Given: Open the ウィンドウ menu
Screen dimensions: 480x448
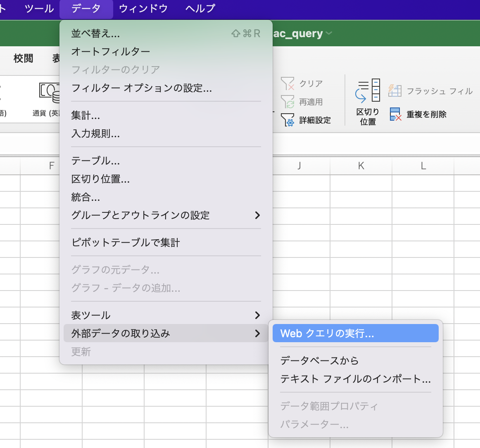Looking at the screenshot, I should click(143, 9).
